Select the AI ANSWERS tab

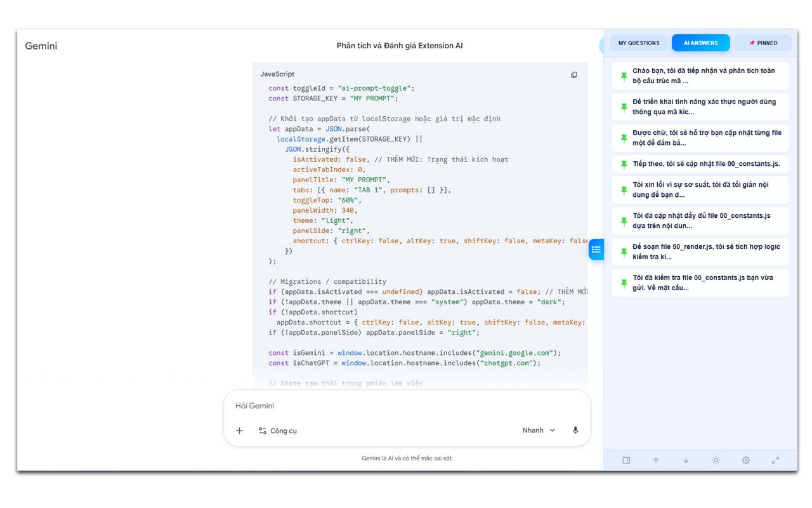701,43
